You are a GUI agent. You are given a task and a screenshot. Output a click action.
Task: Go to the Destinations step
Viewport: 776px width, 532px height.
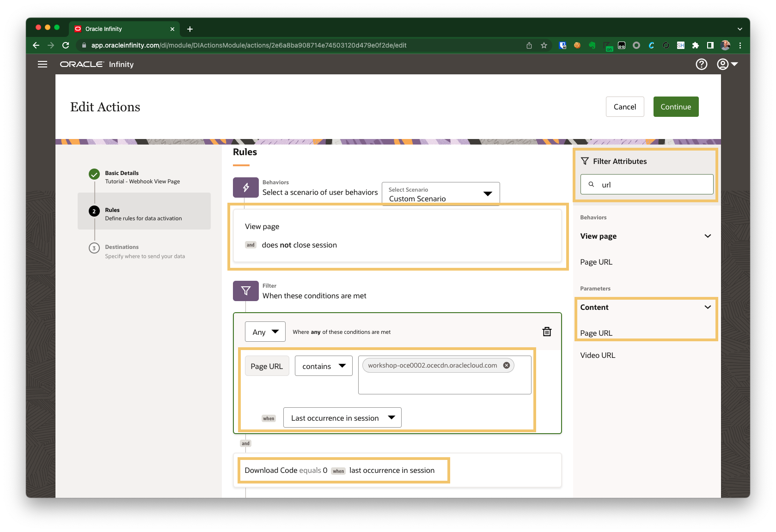(x=144, y=252)
